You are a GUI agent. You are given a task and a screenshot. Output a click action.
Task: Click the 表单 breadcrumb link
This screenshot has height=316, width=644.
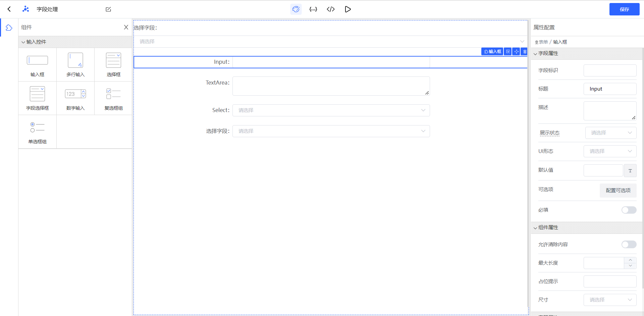[543, 42]
